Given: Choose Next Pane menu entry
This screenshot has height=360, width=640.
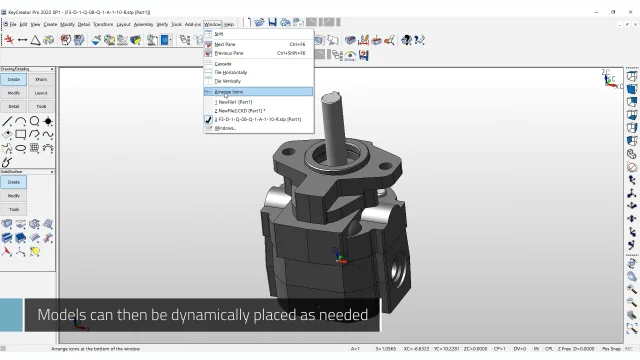Looking at the screenshot, I should tap(259, 44).
